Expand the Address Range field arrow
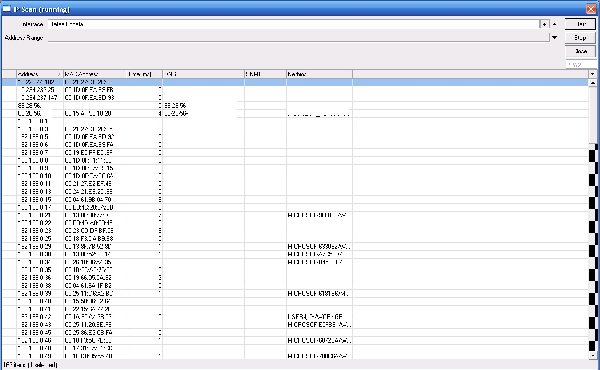This screenshot has width=600, height=370. (554, 37)
